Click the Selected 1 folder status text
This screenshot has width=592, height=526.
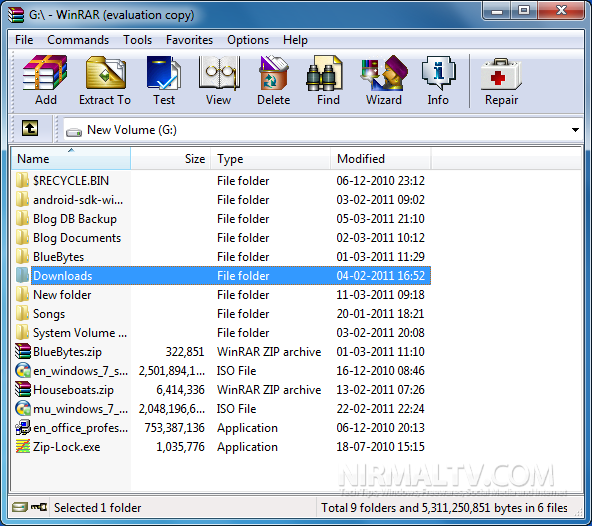coord(97,507)
